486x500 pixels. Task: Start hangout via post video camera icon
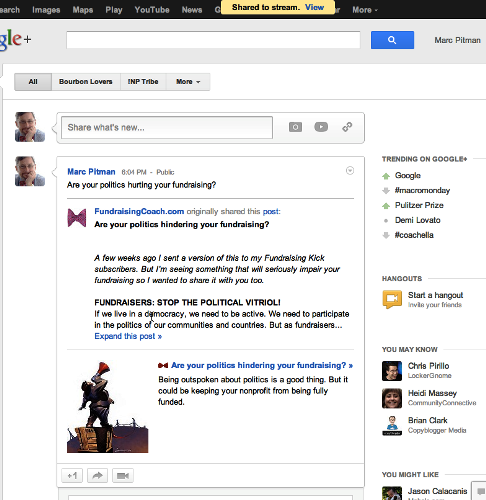coord(123,476)
